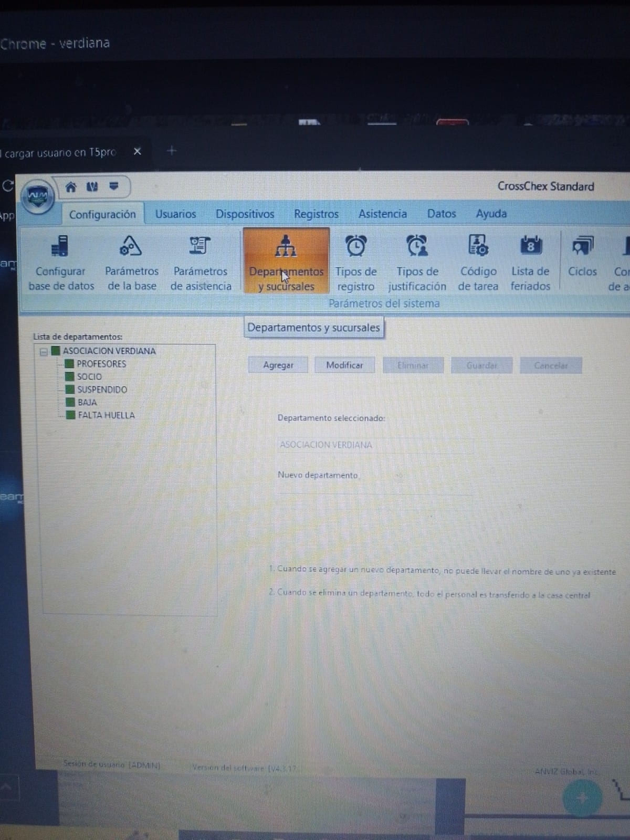Open Parámetros de asistencia

click(x=201, y=262)
